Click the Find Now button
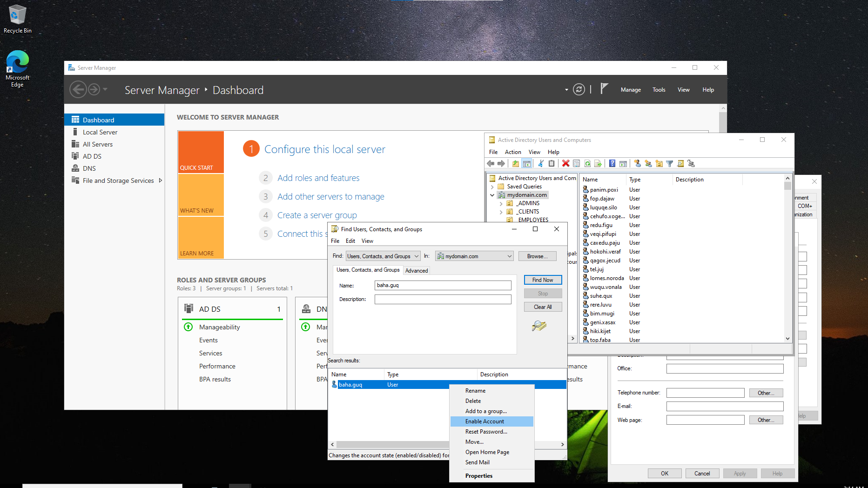Image resolution: width=868 pixels, height=488 pixels. click(543, 280)
